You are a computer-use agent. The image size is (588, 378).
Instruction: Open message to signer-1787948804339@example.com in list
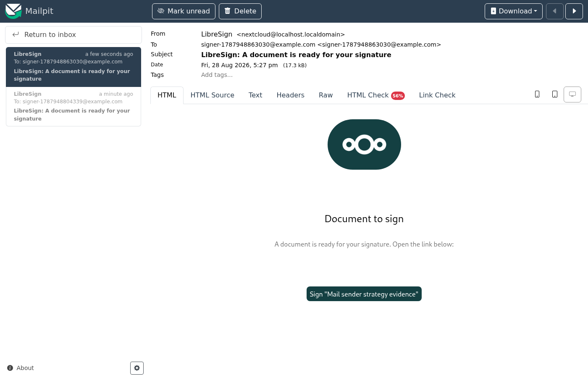tap(73, 106)
